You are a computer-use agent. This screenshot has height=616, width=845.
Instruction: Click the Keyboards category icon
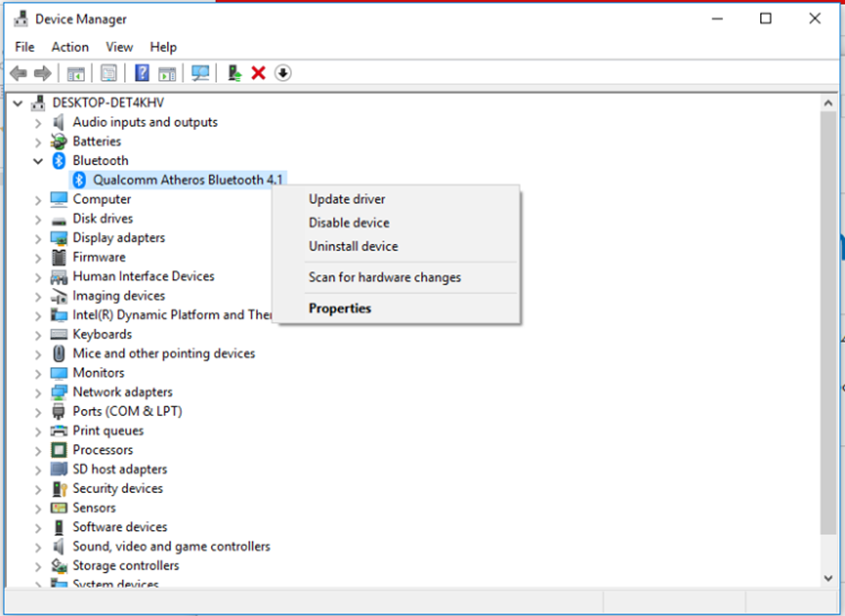(x=59, y=335)
